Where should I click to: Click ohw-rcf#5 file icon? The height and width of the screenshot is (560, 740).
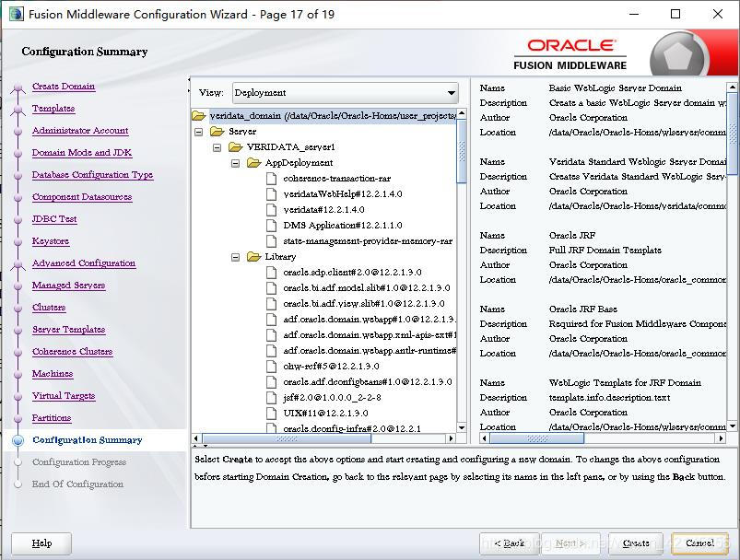(271, 366)
